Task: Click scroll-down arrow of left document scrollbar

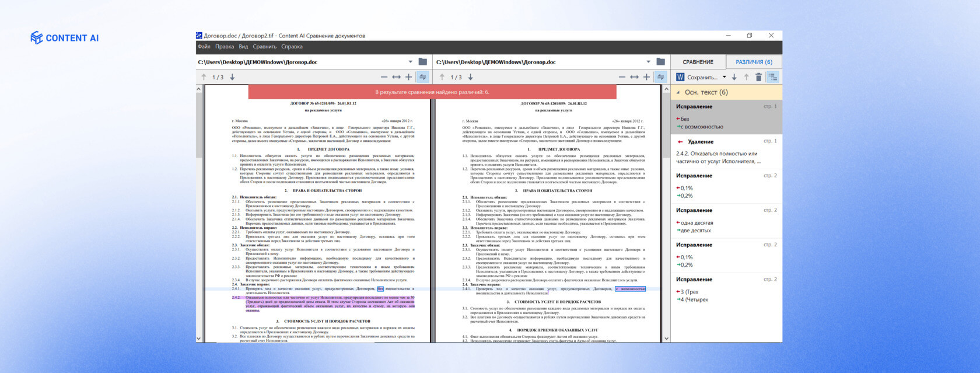Action: 199,338
